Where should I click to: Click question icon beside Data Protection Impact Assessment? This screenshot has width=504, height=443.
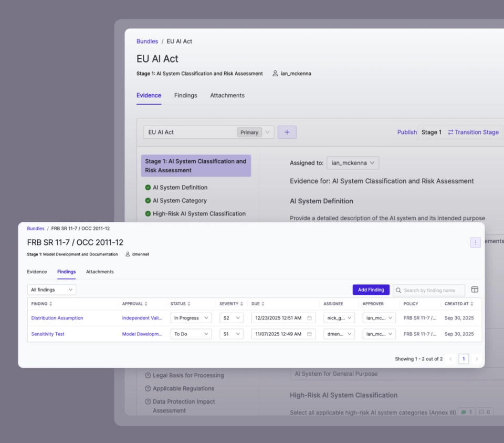[x=148, y=401]
